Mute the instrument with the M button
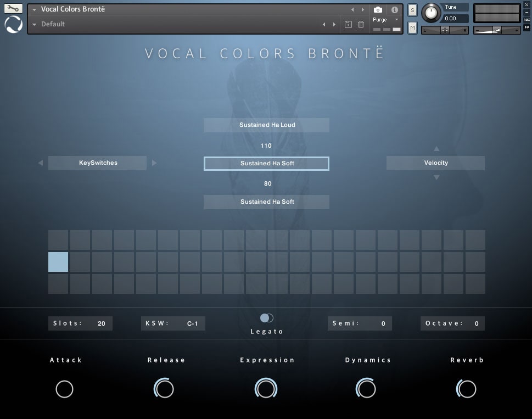532x419 pixels. pyautogui.click(x=412, y=27)
